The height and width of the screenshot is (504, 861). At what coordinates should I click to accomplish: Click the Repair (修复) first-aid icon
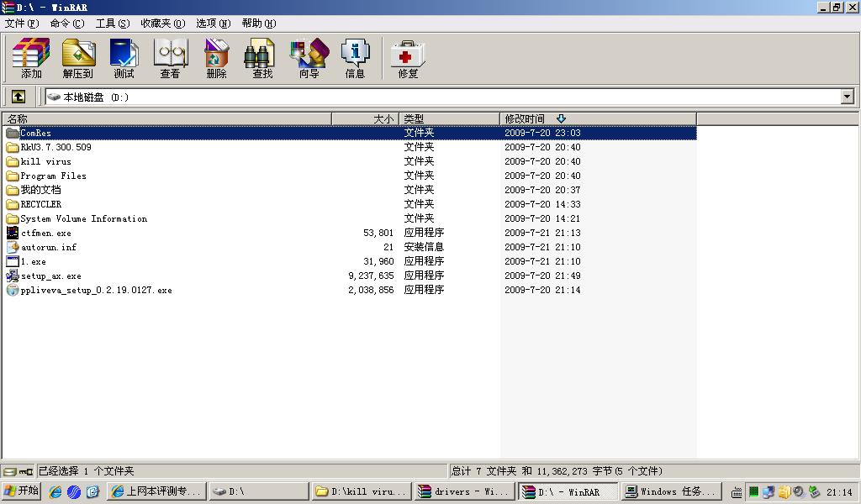pos(408,58)
